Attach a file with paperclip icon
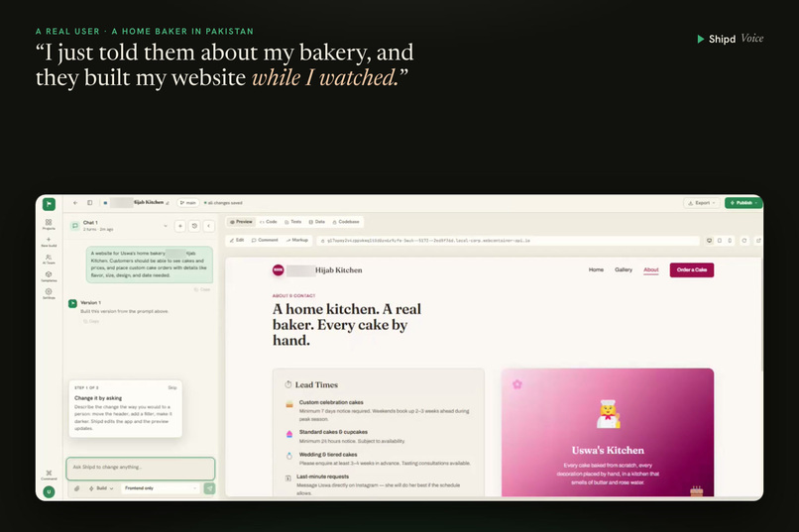799x532 pixels. pyautogui.click(x=77, y=488)
